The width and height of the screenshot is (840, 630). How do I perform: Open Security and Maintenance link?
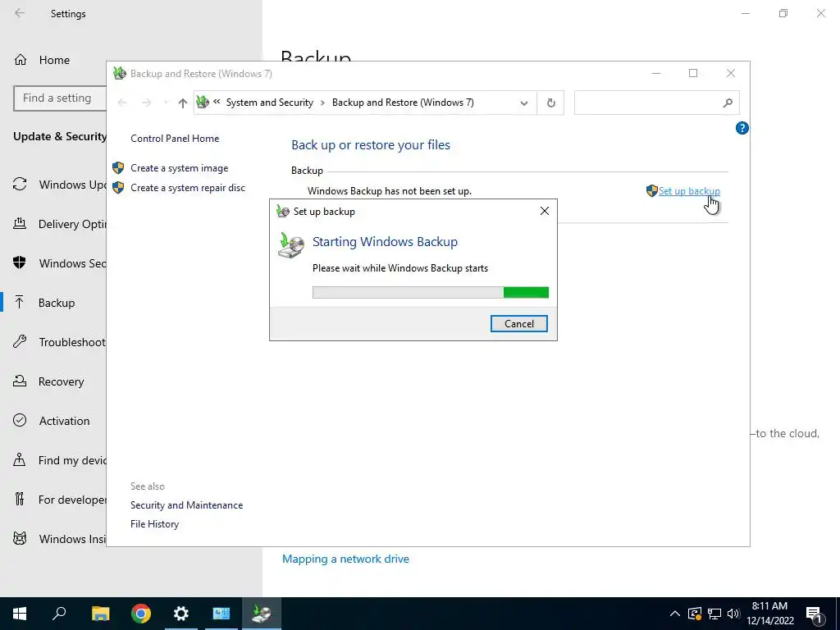[186, 505]
